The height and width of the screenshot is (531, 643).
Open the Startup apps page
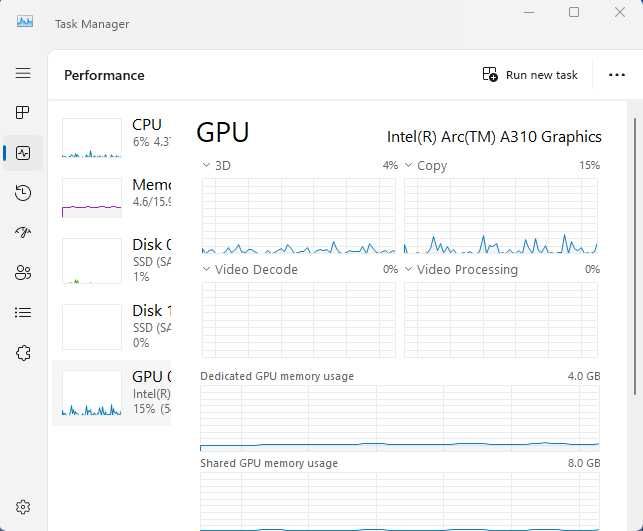click(x=23, y=232)
